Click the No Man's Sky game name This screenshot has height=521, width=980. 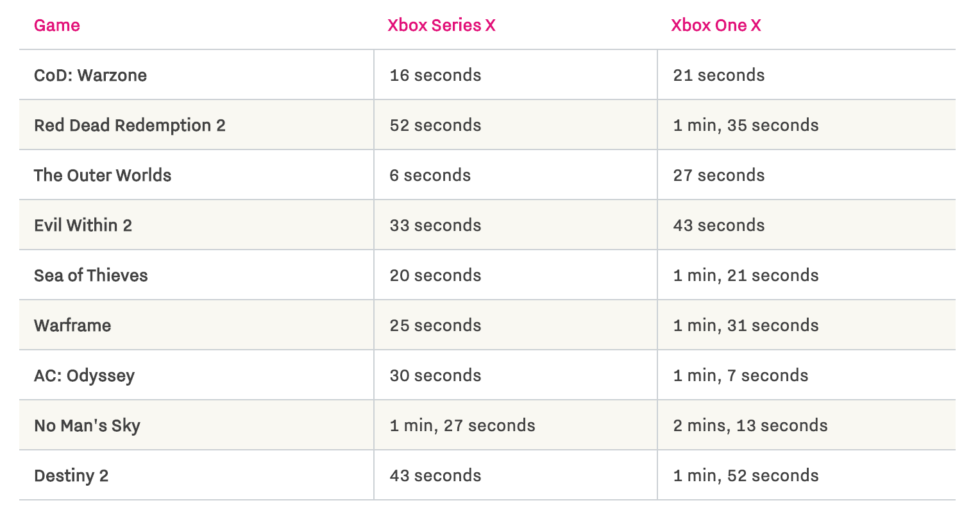87,426
